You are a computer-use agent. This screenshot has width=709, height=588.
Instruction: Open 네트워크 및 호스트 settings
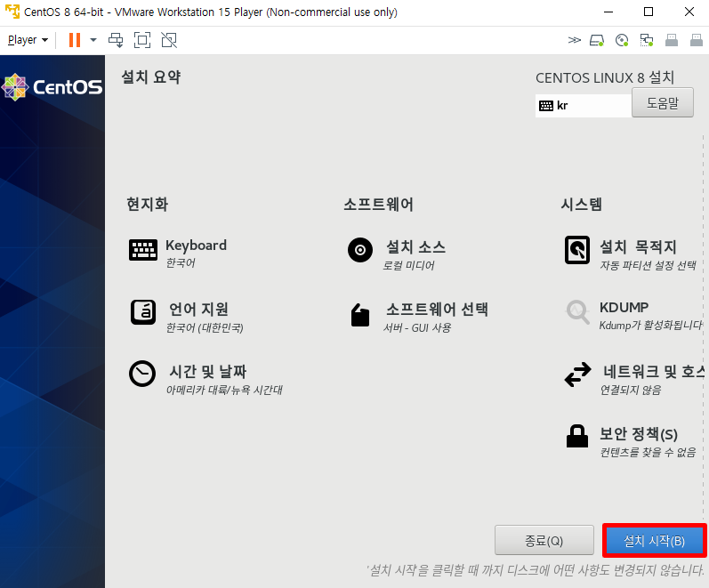tap(652, 380)
